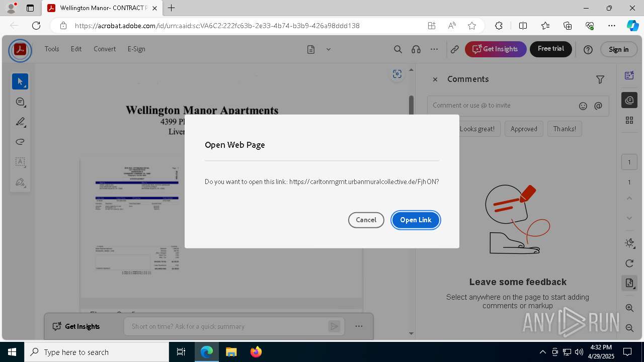Open Firefox from the taskbar
This screenshot has height=362, width=644.
(256, 352)
